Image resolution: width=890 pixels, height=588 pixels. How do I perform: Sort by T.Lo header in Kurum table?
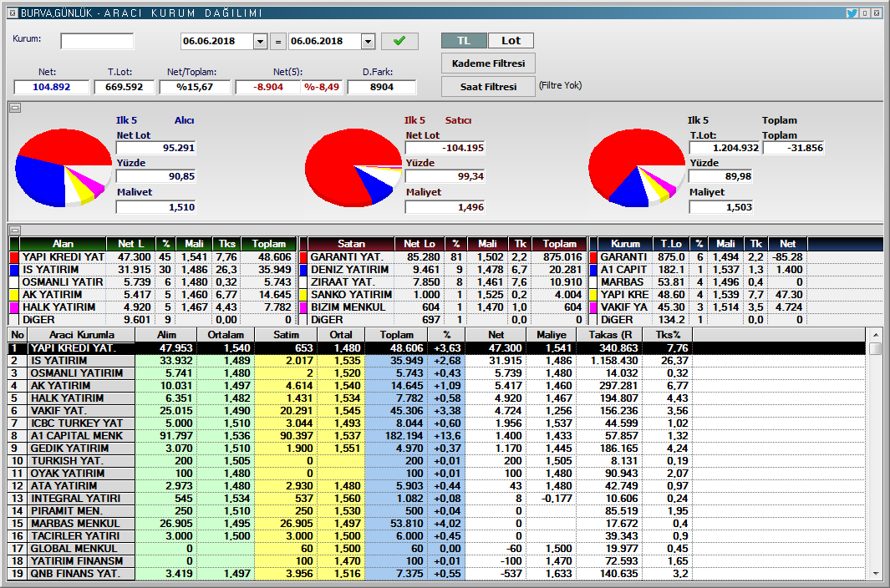[x=671, y=244]
